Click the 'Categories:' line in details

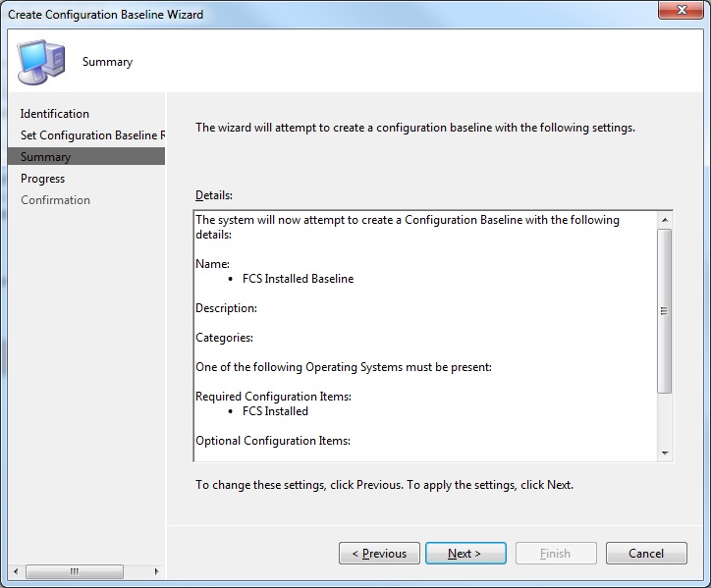point(225,338)
